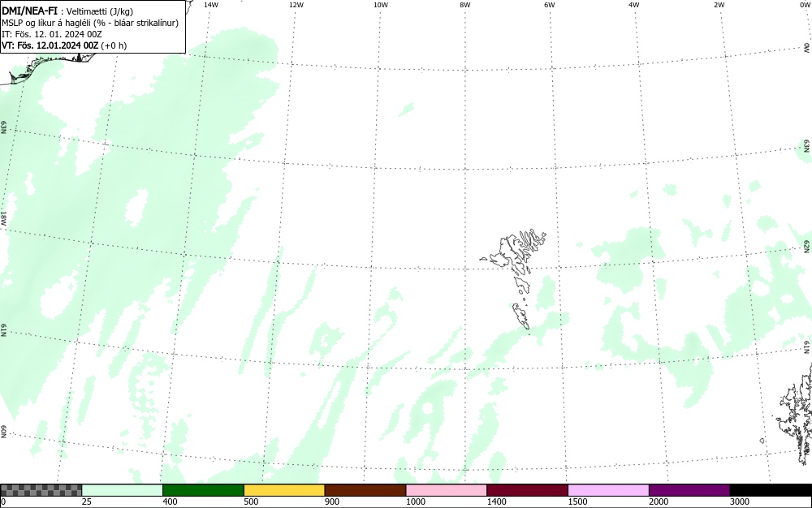Select the 62N latitude label on the right edge
Image resolution: width=812 pixels, height=508 pixels.
[807, 246]
